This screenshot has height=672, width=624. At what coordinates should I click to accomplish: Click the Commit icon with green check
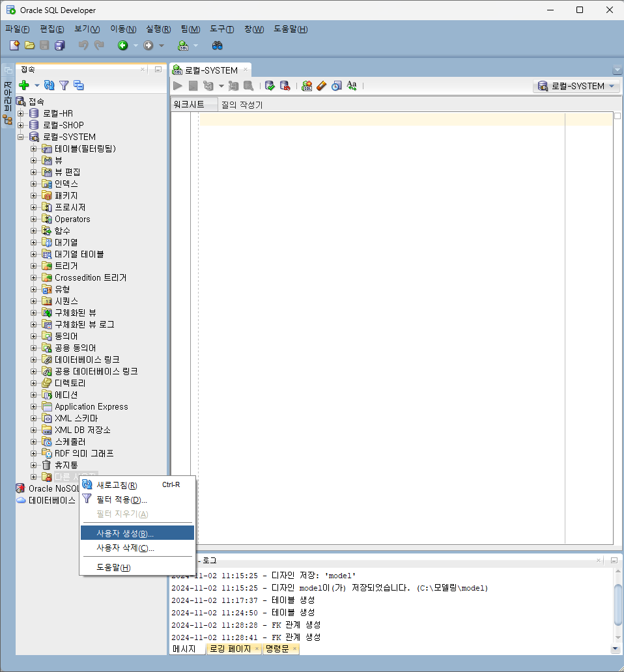[270, 86]
